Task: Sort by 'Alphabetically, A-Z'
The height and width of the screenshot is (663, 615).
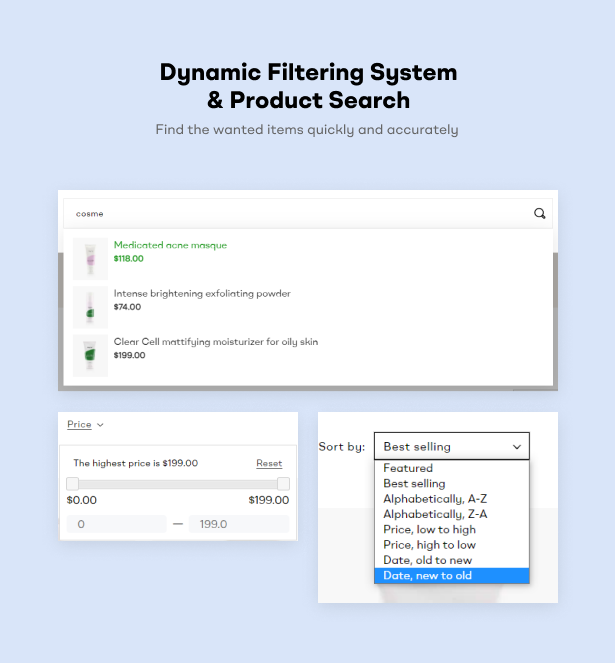Action: tap(452, 499)
